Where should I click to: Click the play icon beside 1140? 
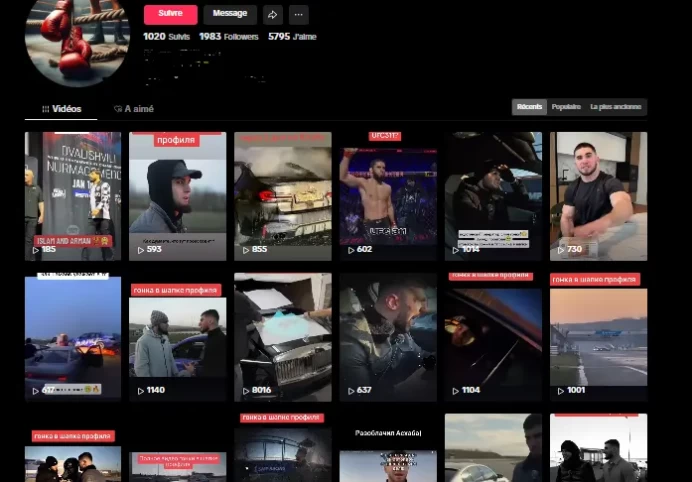pos(141,391)
